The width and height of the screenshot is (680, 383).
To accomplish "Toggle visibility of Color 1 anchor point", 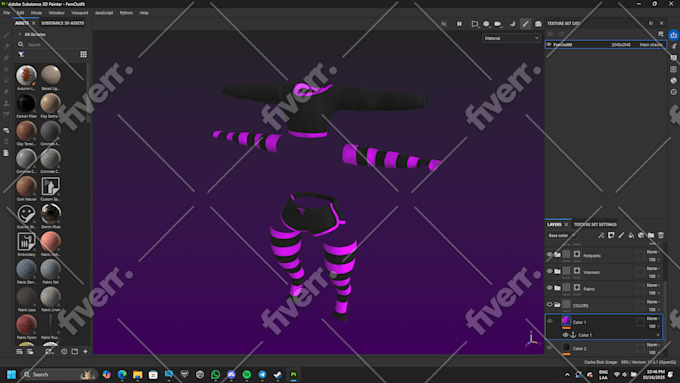I will 565,335.
